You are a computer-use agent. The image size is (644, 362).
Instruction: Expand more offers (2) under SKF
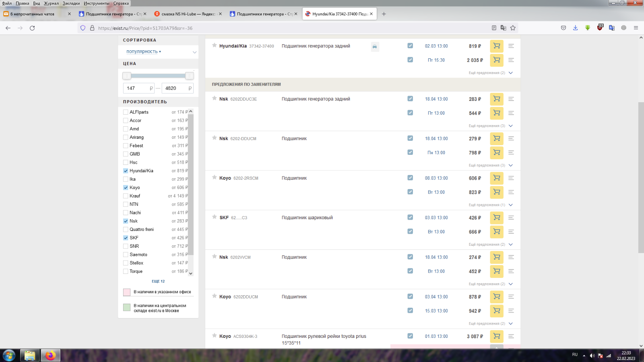click(x=491, y=245)
